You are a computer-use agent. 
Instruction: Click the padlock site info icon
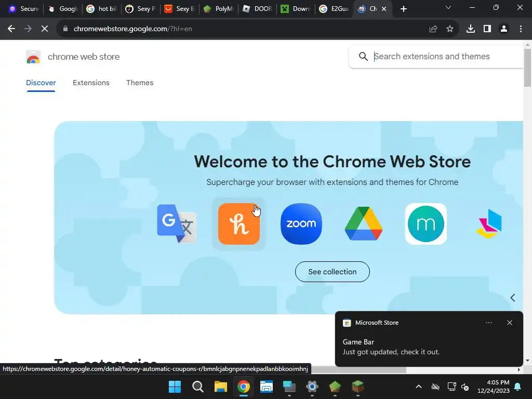[65, 29]
